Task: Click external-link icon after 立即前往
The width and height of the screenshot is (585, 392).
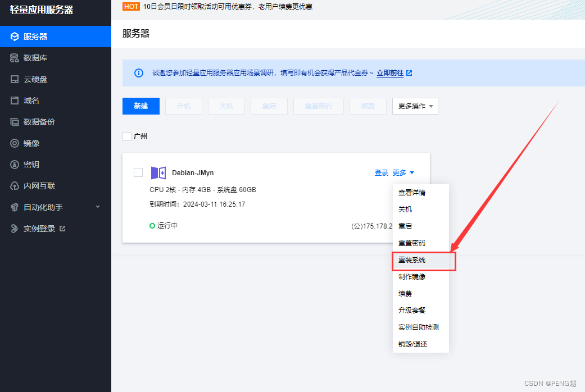Action: point(409,73)
